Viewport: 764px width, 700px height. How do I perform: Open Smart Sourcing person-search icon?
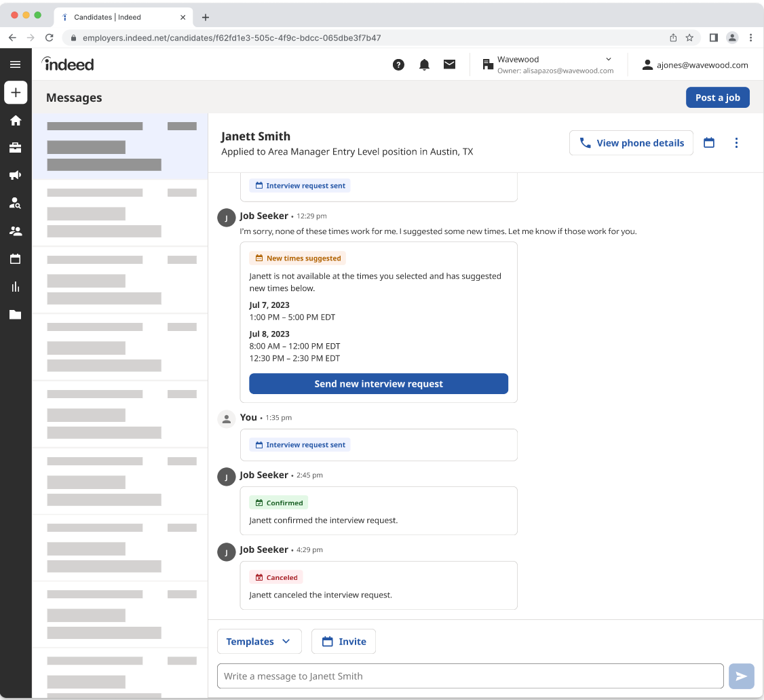point(16,203)
